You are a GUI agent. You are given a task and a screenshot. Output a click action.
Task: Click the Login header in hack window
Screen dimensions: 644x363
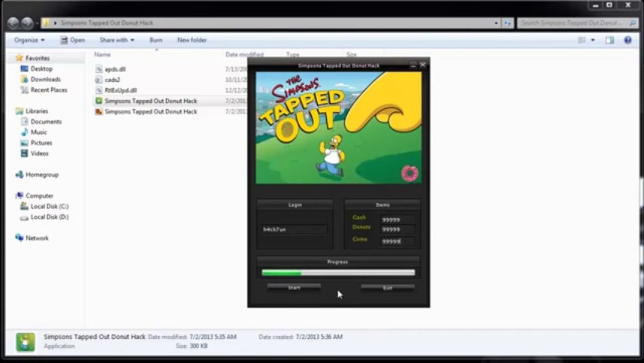tap(295, 205)
